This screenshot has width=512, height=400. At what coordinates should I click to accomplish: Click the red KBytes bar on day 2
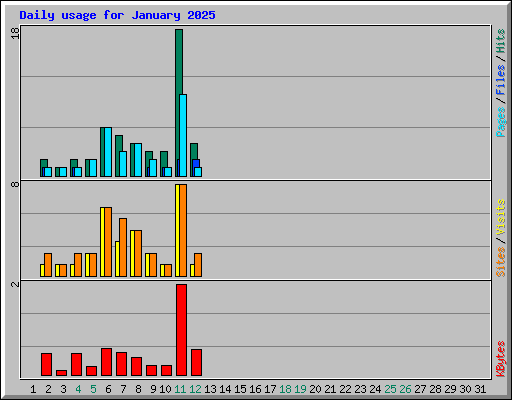click(x=46, y=365)
